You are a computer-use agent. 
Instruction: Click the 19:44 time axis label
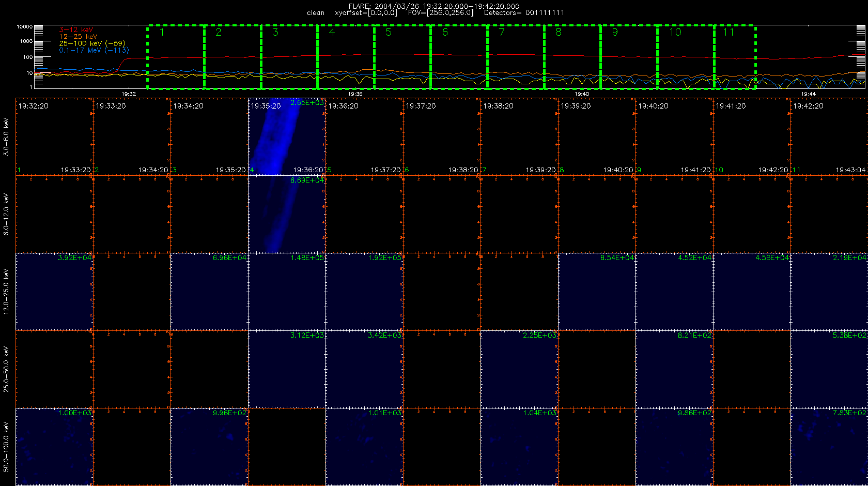tap(808, 94)
